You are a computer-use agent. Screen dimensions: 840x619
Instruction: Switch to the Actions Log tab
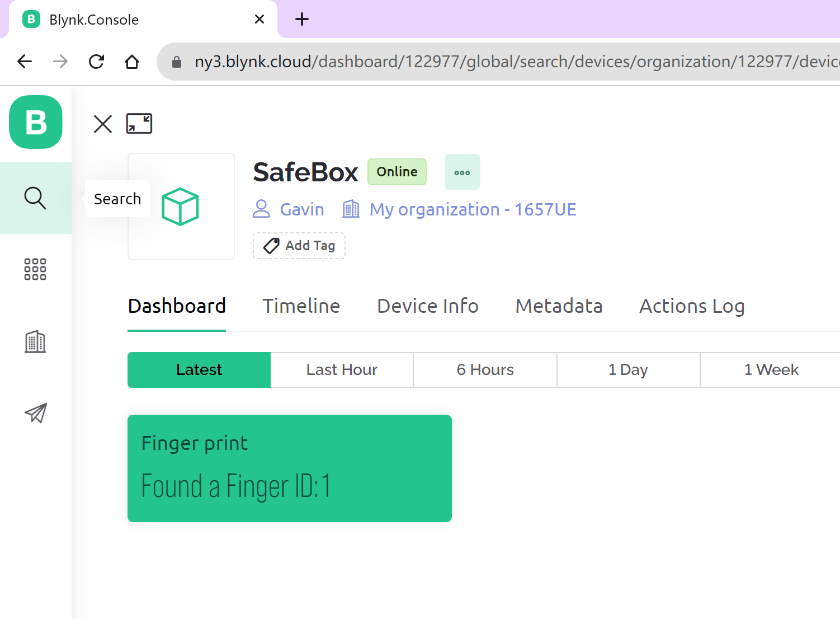pos(692,306)
